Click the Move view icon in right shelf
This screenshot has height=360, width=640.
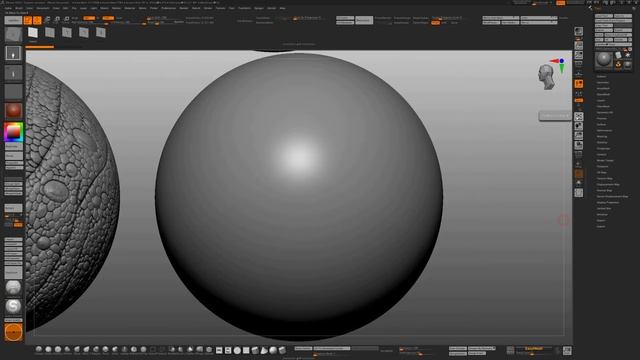click(x=578, y=126)
